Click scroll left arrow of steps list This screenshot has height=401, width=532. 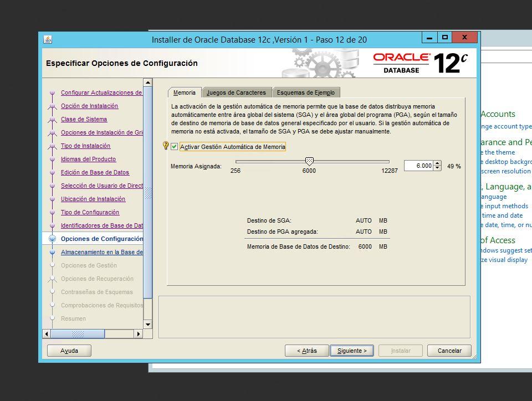click(47, 334)
